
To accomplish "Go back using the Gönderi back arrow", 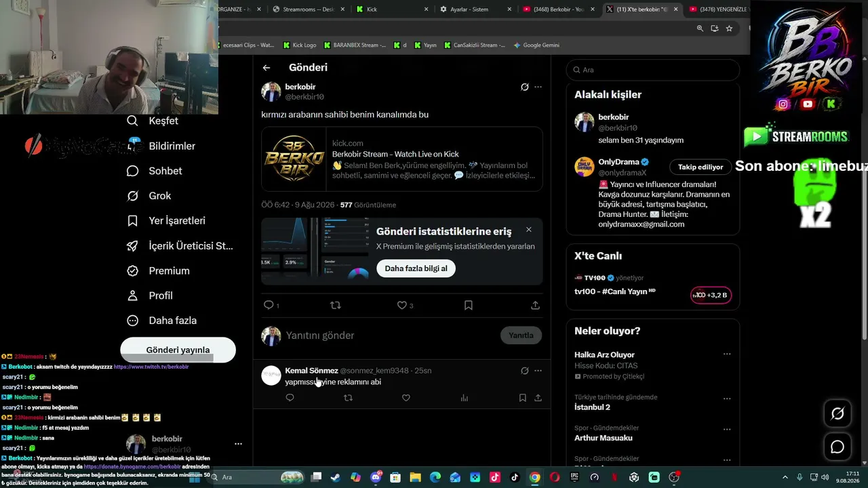I will 267,68.
